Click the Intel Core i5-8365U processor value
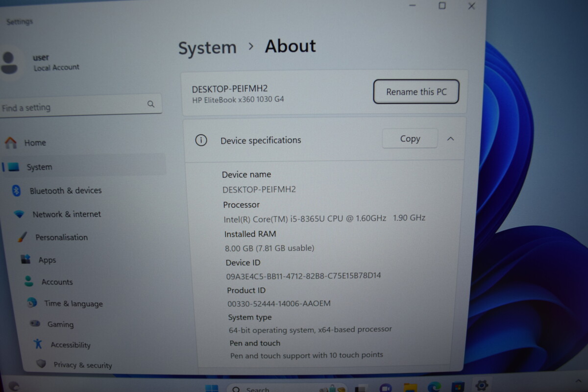The image size is (588, 392). point(324,218)
